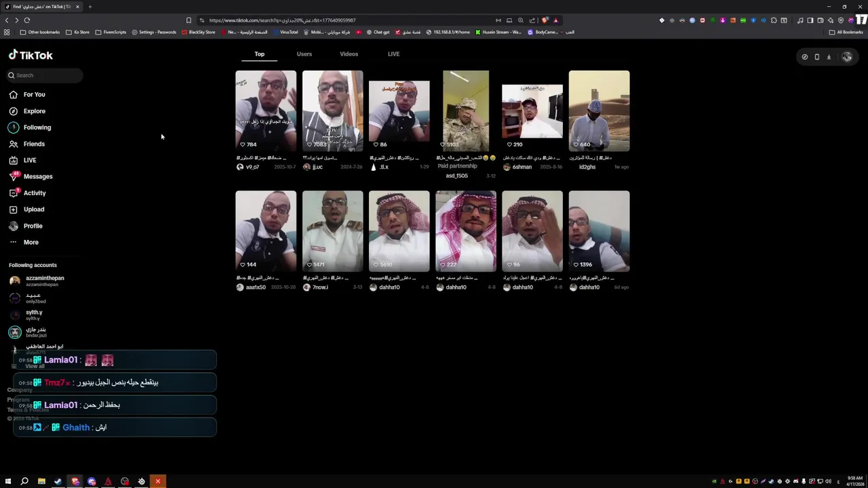Viewport: 868px width, 488px height.
Task: Open creator v9_o7 profile link
Action: (x=252, y=167)
